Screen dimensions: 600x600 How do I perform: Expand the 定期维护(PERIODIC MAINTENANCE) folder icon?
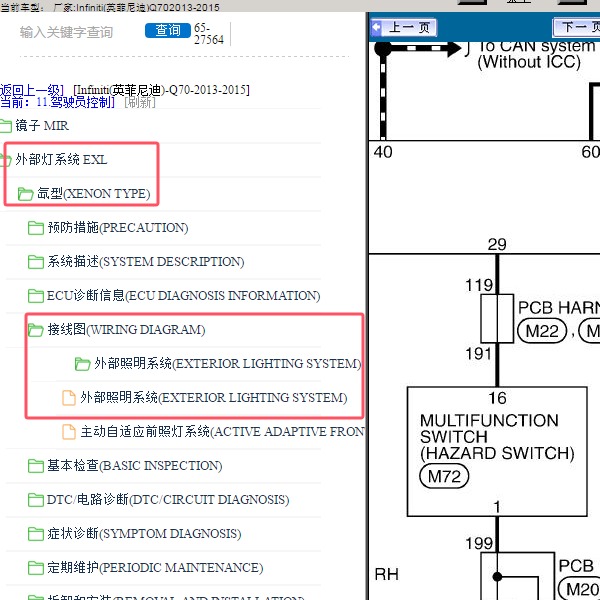click(36, 568)
